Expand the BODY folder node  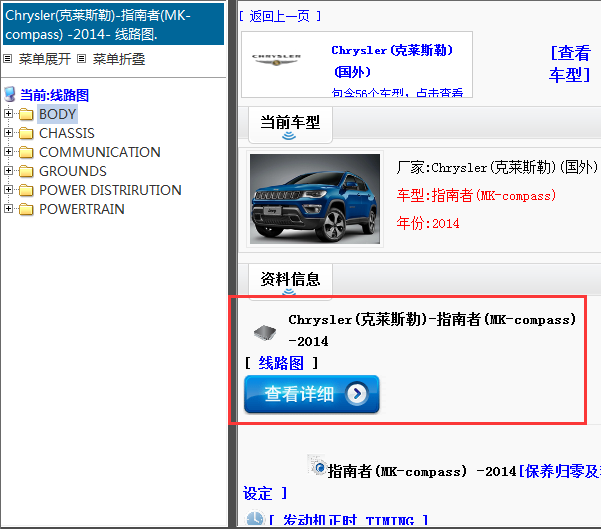pos(8,114)
